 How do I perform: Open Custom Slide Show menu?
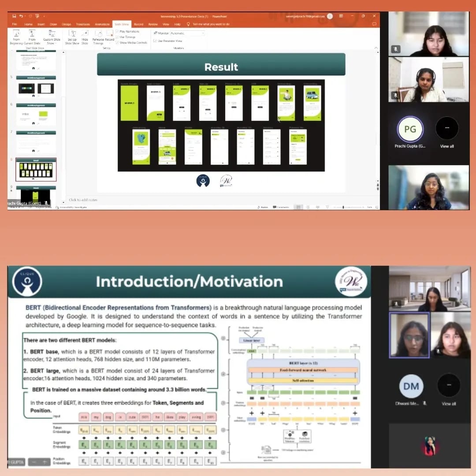(x=52, y=37)
